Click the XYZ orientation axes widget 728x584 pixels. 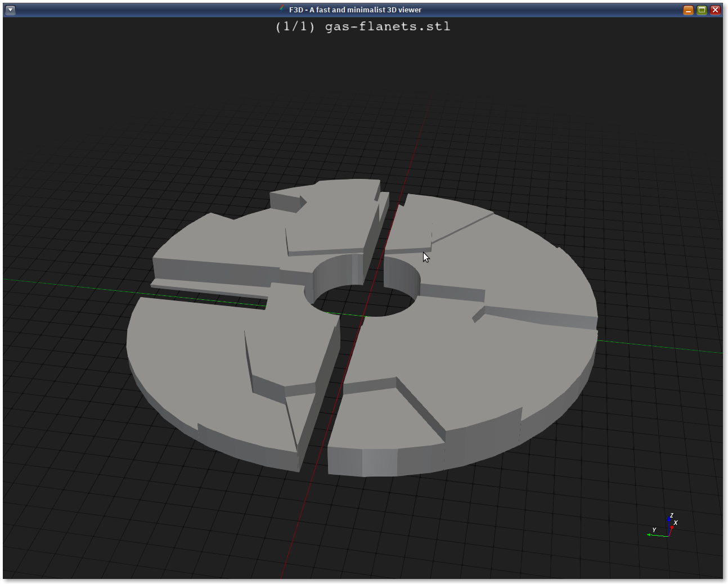663,525
